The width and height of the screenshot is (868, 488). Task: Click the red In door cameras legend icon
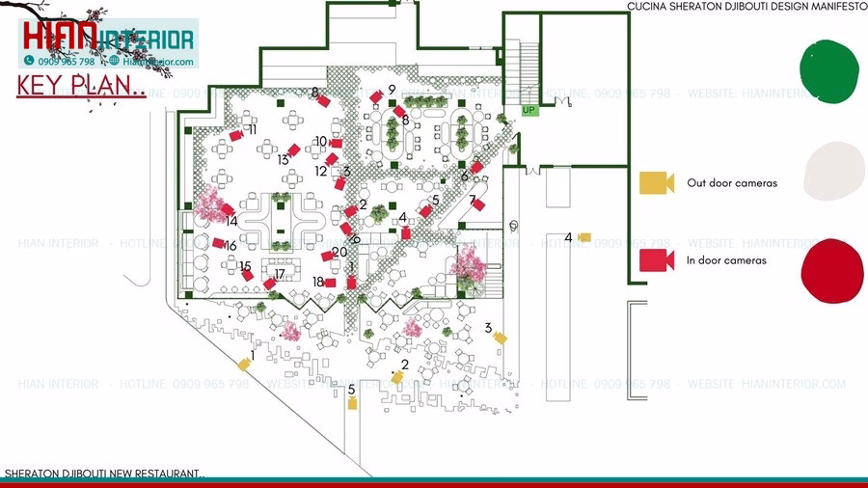(657, 260)
